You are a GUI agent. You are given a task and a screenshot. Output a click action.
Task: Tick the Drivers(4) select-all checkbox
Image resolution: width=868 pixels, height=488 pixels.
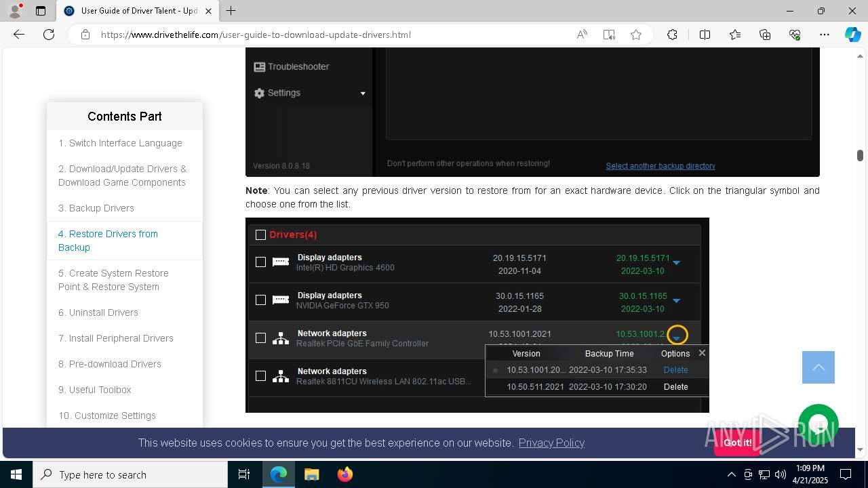point(260,235)
